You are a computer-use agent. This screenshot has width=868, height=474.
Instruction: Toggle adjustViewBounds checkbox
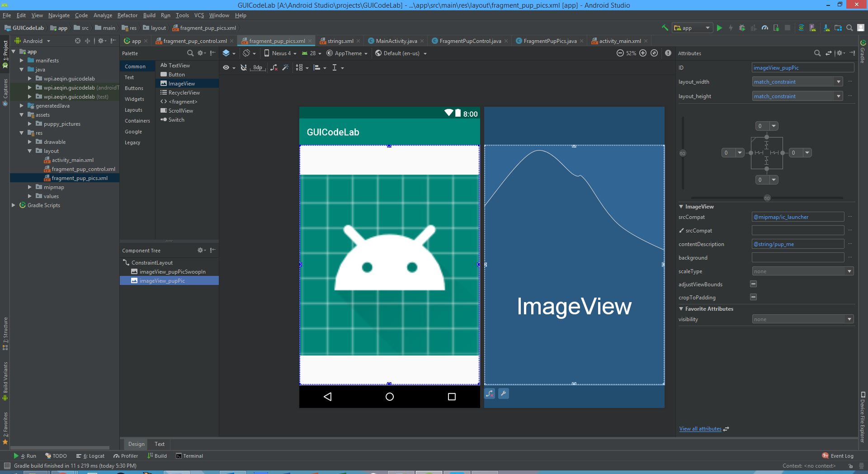tap(754, 284)
